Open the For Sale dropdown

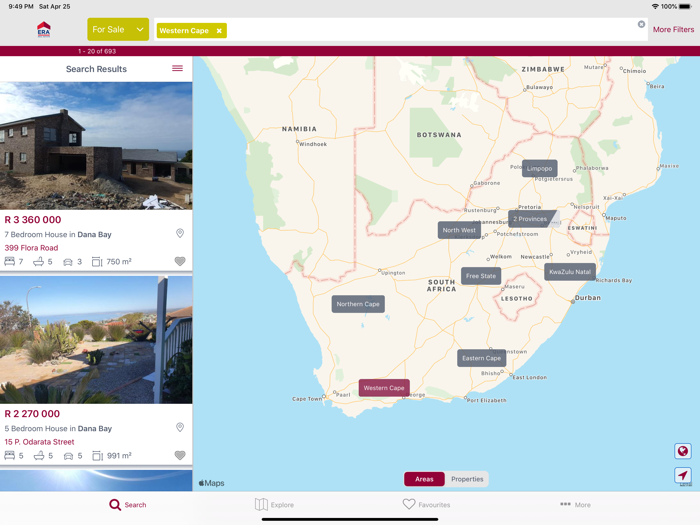coord(118,29)
